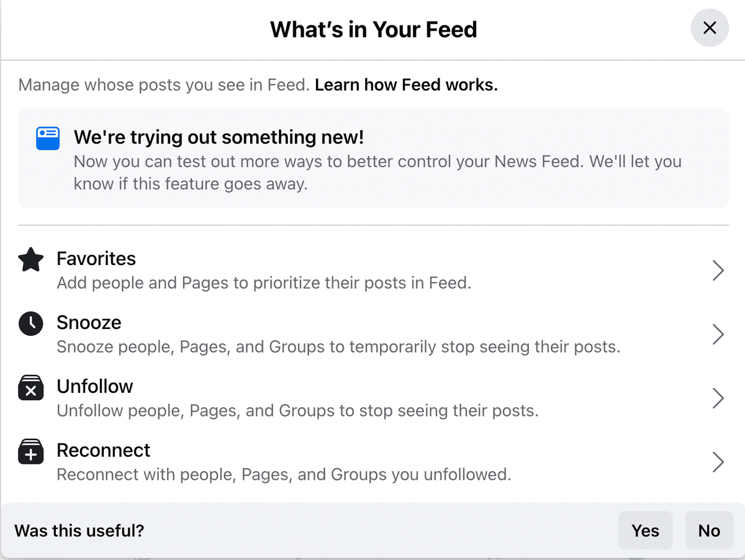745x560 pixels.
Task: Click the 'We're trying out something new!' heading
Action: [219, 137]
